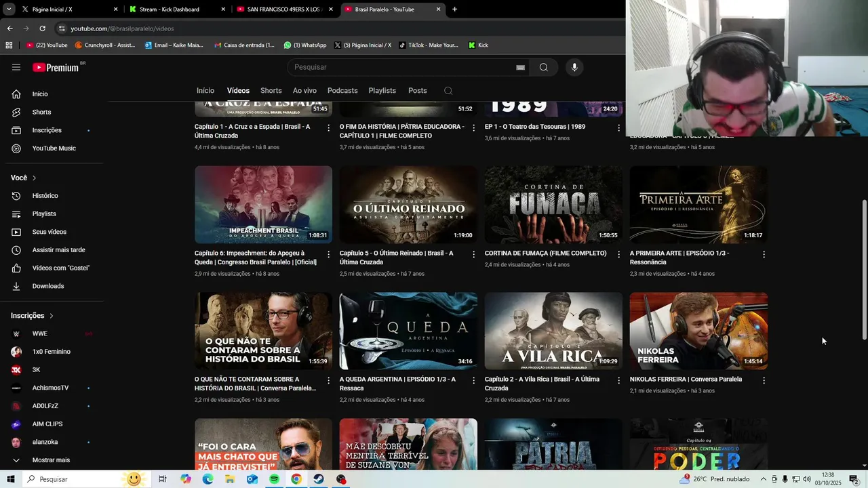Select the Shorts channel tab
868x488 pixels.
271,91
